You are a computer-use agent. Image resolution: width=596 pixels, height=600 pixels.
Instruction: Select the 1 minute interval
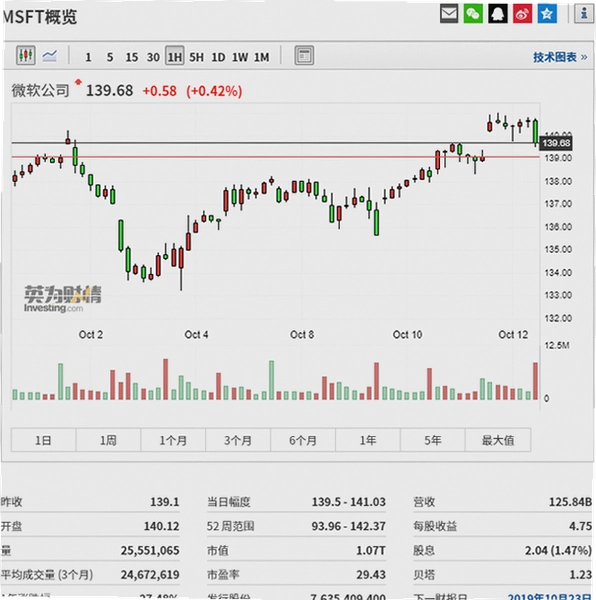pos(88,57)
